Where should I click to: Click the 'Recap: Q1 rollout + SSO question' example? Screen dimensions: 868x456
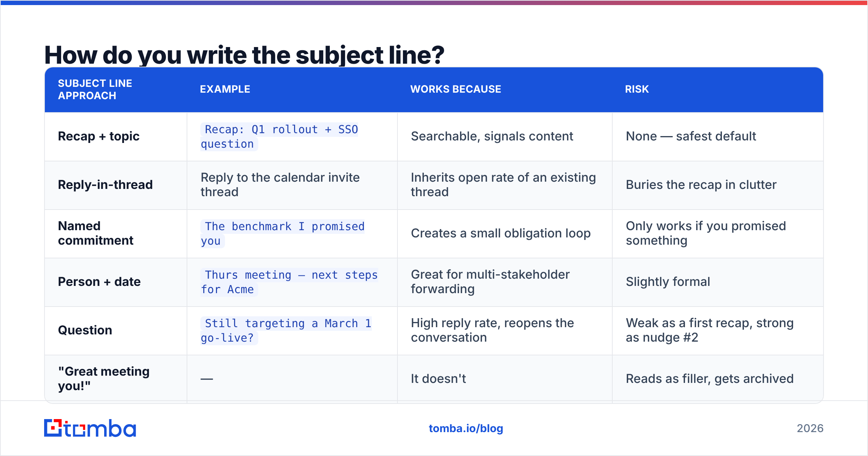tap(279, 137)
